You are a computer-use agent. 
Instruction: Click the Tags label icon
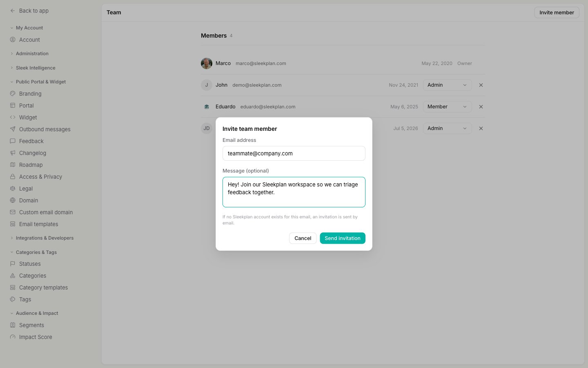pyautogui.click(x=13, y=299)
